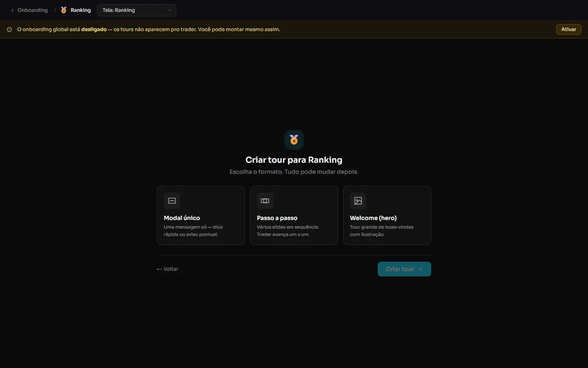Click the Passo a passo slides icon
This screenshot has width=588, height=368.
pos(265,201)
